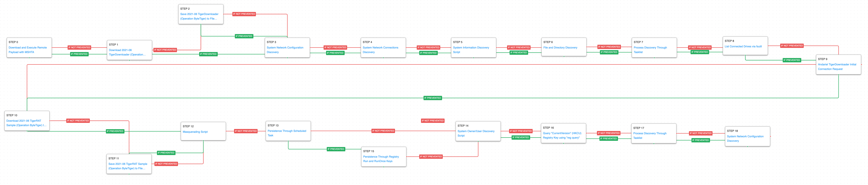Click Persistence Through Scheduled Task link
Viewport: 868px width, 185px height.
pyautogui.click(x=287, y=131)
